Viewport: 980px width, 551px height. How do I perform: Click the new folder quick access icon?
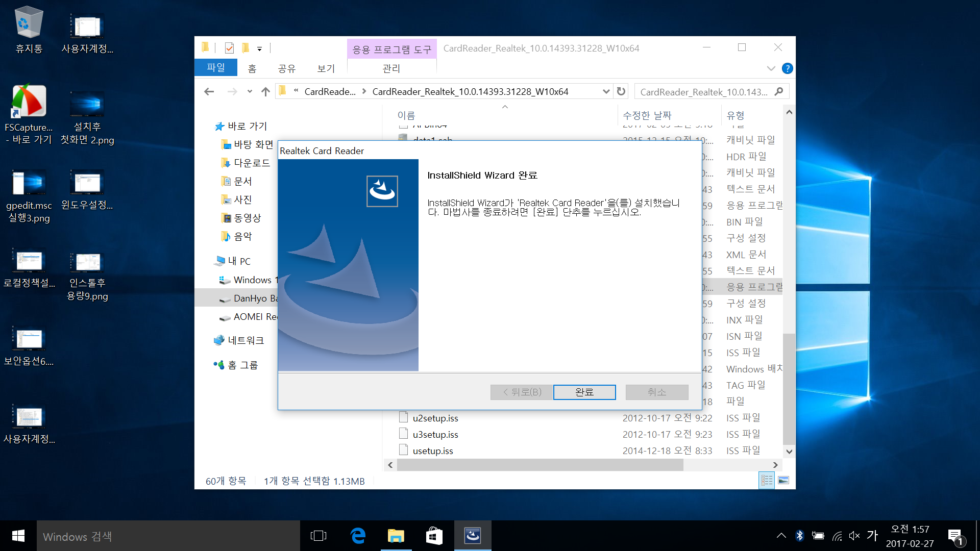click(246, 48)
